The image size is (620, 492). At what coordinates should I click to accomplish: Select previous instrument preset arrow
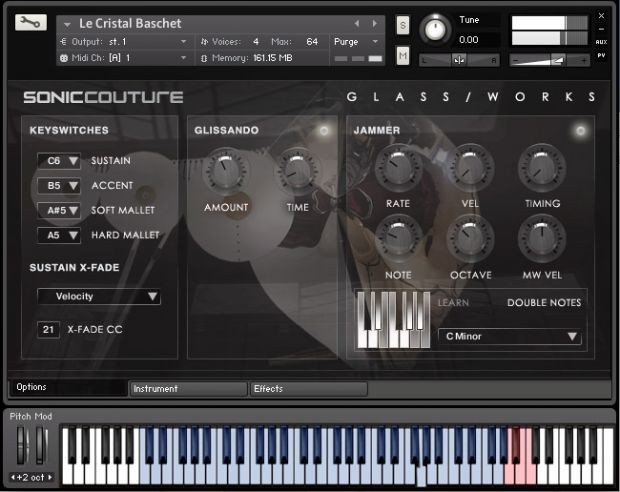tap(357, 24)
